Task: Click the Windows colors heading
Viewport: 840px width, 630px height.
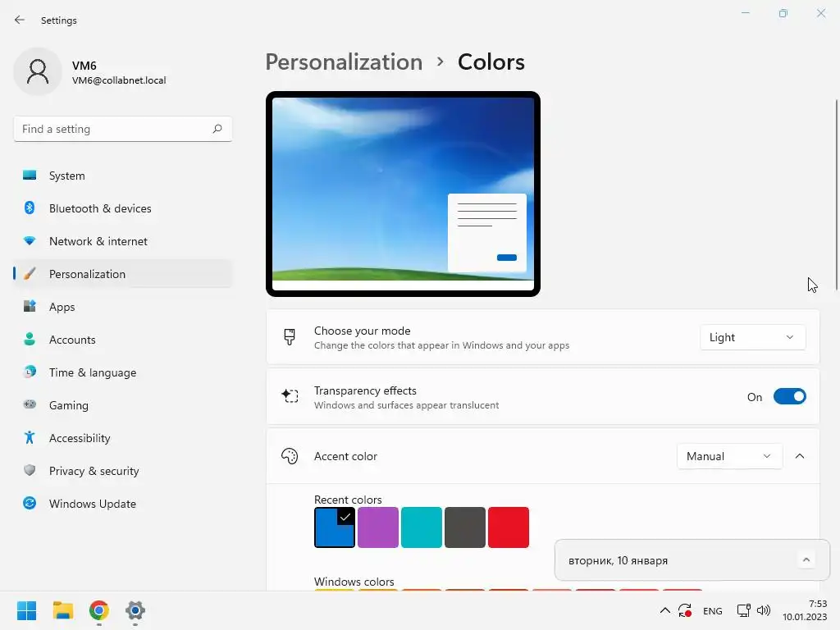Action: (x=354, y=582)
